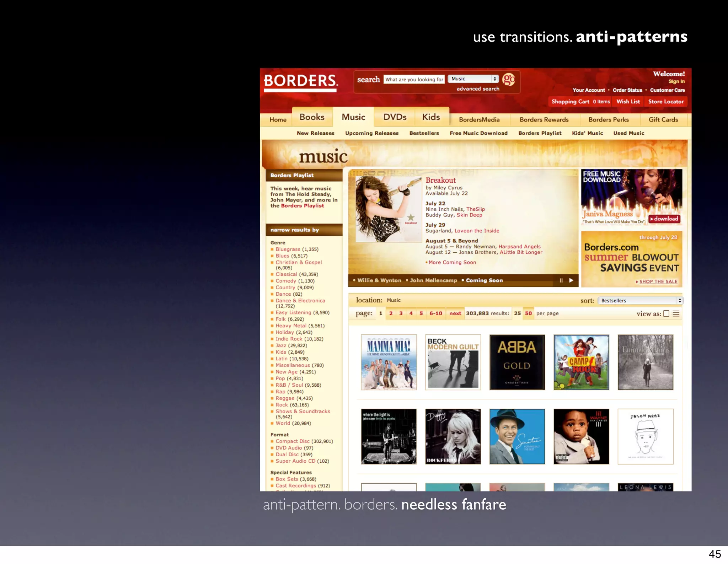
Task: Select John Mellencamp slide
Action: tap(433, 280)
